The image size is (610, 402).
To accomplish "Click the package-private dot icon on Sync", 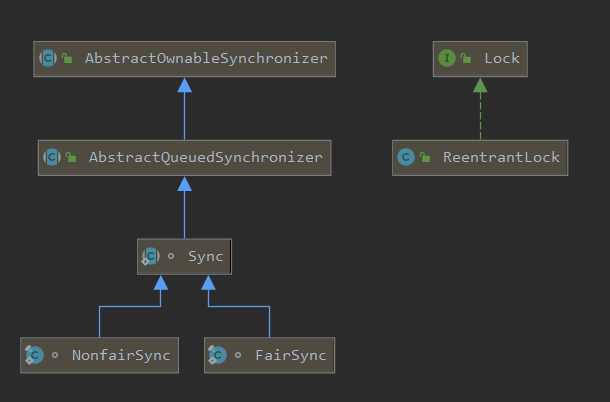I will click(x=171, y=257).
